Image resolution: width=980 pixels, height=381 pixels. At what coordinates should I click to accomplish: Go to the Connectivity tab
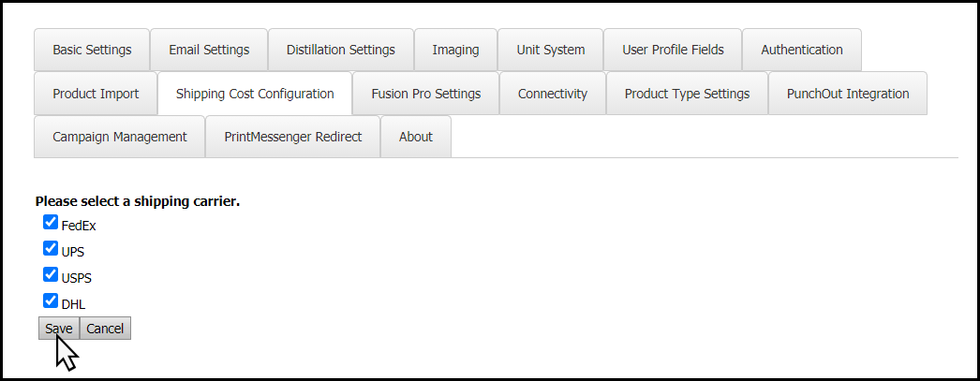tap(553, 94)
